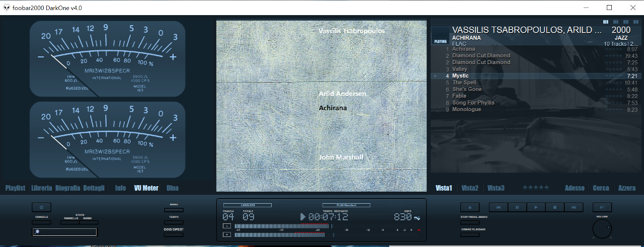Open the Dina tab

pyautogui.click(x=173, y=188)
